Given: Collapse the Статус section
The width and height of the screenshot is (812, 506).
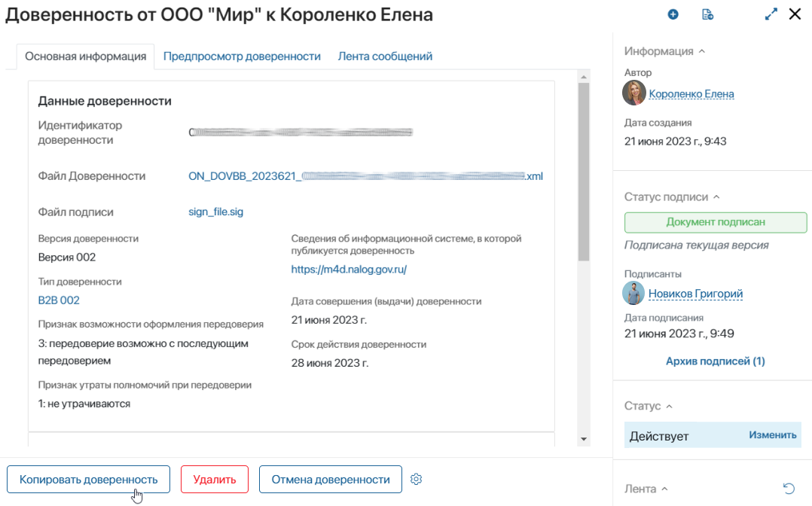Looking at the screenshot, I should [669, 406].
